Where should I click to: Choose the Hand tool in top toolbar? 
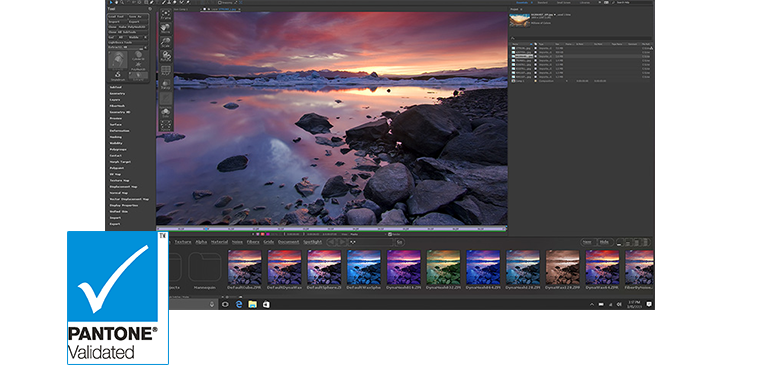(116, 2)
